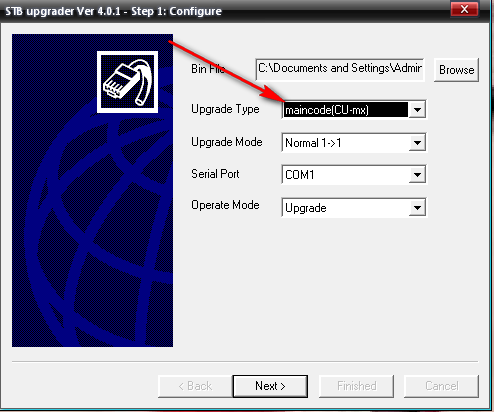
Task: Click the Bin File path input
Action: (340, 69)
